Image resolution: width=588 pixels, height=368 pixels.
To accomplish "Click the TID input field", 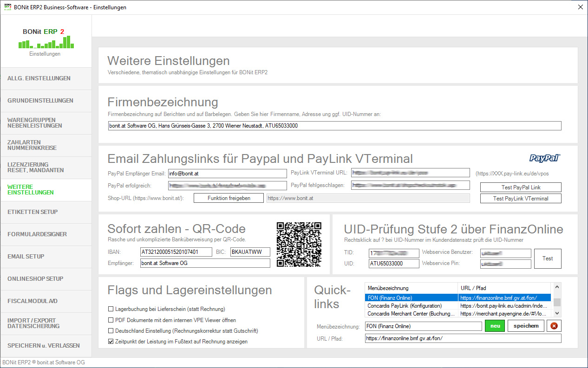I will point(394,253).
